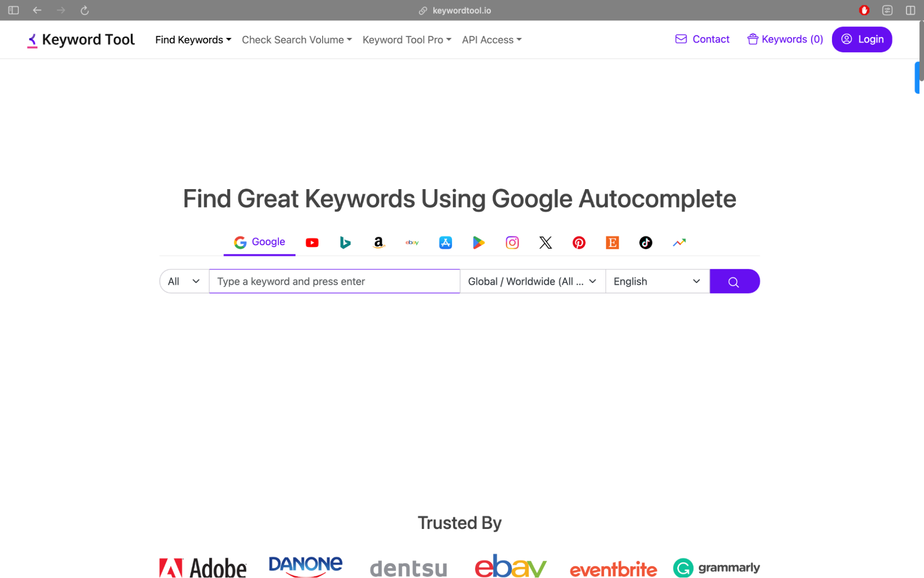Open the API Access menu

[x=492, y=40]
